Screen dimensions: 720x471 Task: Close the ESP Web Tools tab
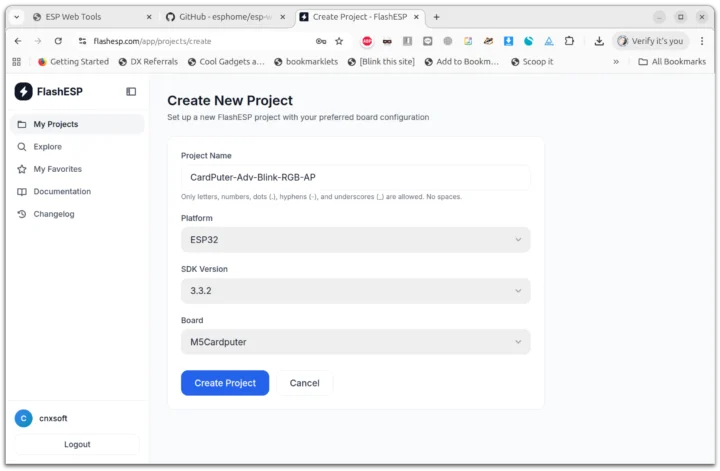pos(149,17)
